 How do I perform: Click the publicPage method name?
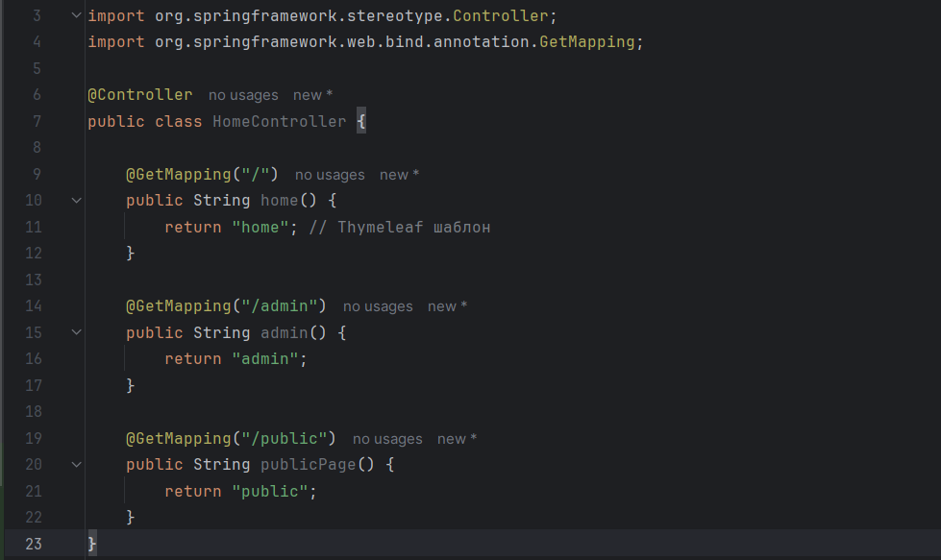pyautogui.click(x=308, y=465)
